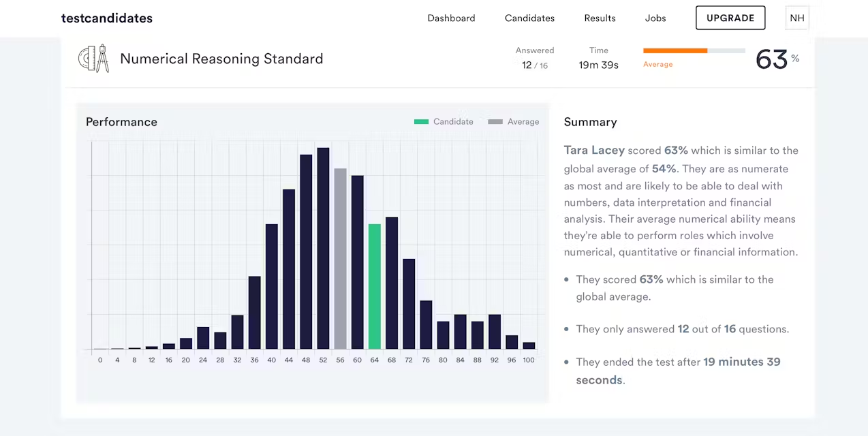Open the Results navigation item
868x436 pixels.
600,18
